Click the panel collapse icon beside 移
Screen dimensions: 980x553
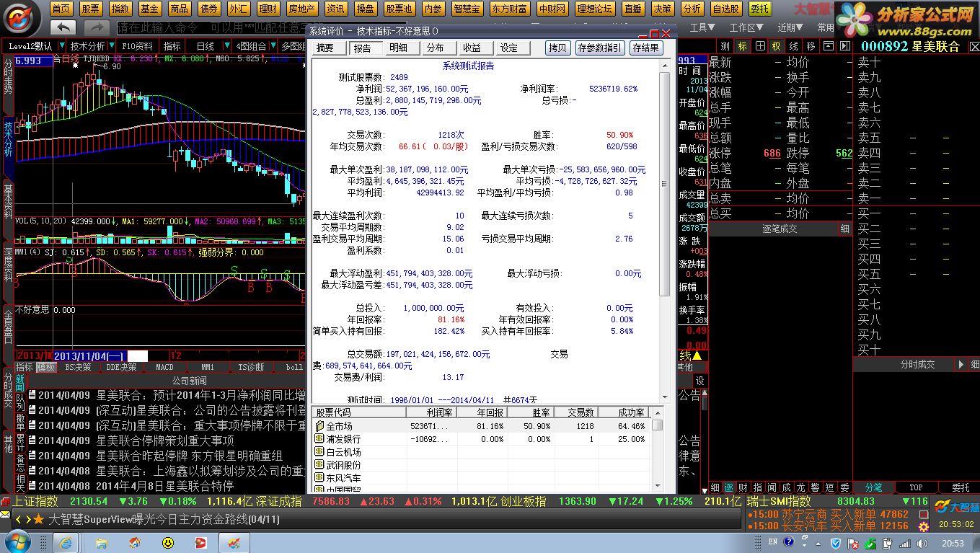click(x=827, y=46)
